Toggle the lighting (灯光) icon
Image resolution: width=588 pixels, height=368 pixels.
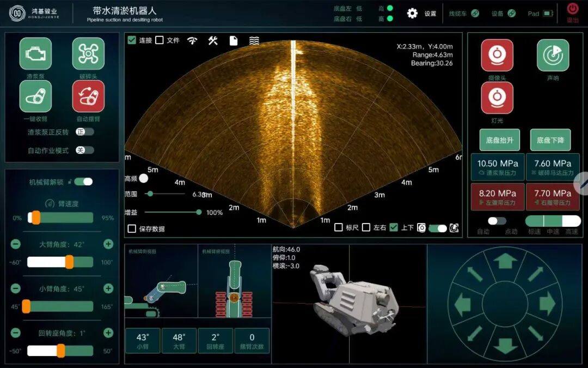tap(497, 98)
